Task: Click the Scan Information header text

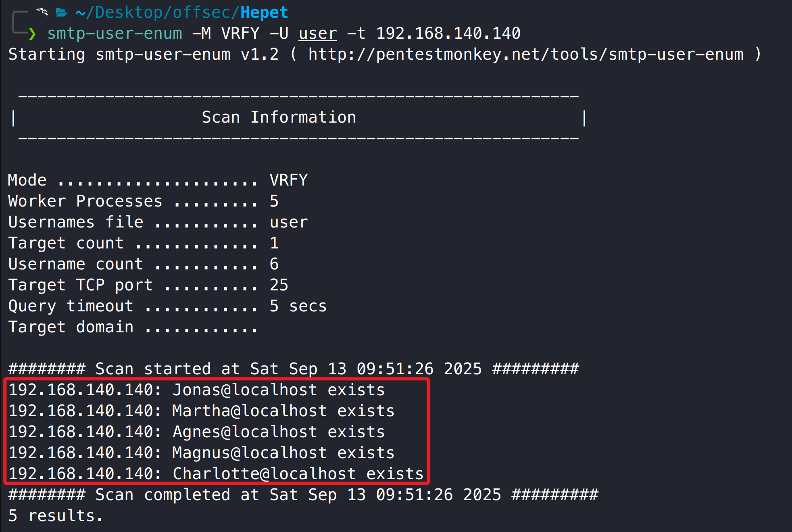Action: 279,117
